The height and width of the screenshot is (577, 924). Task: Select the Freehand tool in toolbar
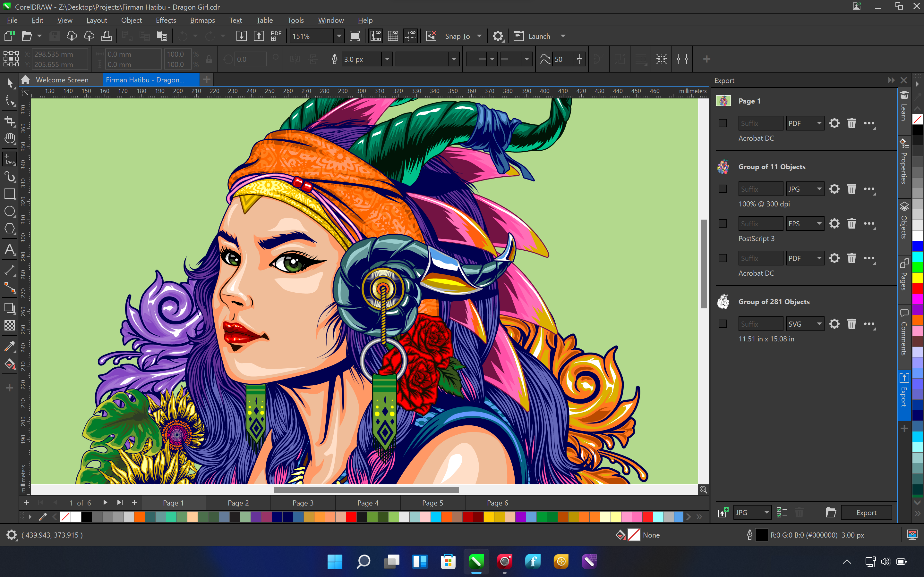pyautogui.click(x=9, y=160)
